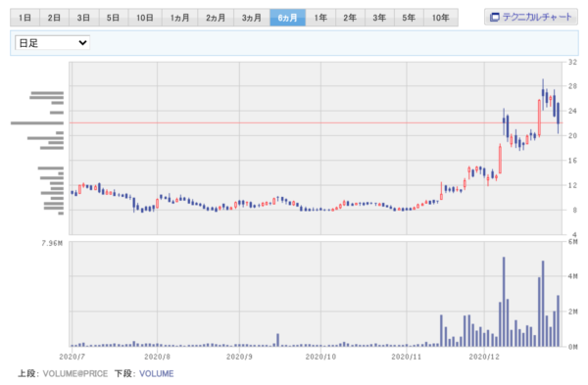Click the 2020/11 date axis label
This screenshot has width=588, height=385.
407,357
